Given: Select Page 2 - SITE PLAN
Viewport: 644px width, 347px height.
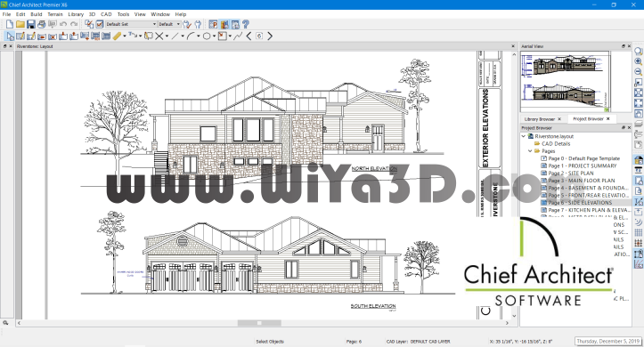Looking at the screenshot, I should coord(570,173).
